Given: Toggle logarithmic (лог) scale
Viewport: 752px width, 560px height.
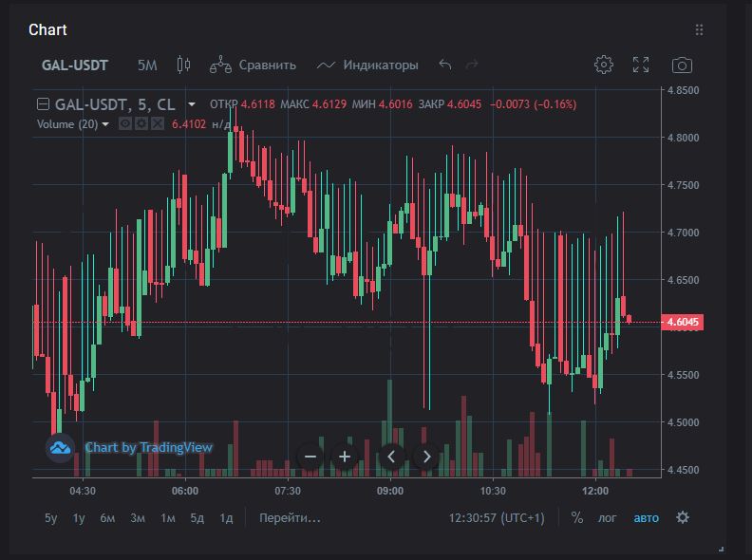Looking at the screenshot, I should [607, 517].
